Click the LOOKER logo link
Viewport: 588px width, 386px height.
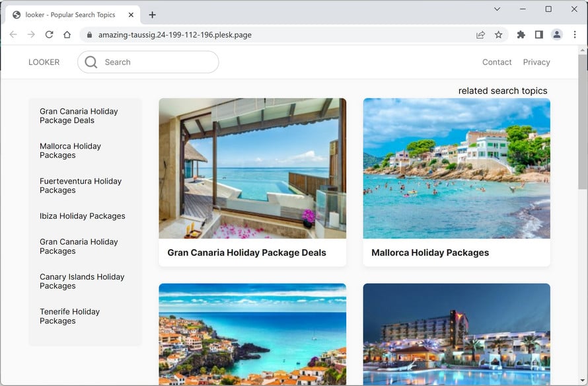coord(44,62)
